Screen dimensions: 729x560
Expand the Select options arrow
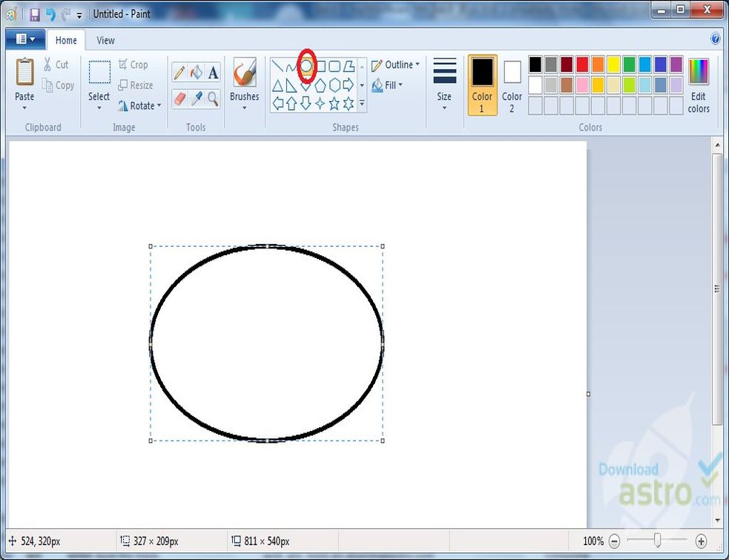point(99,108)
